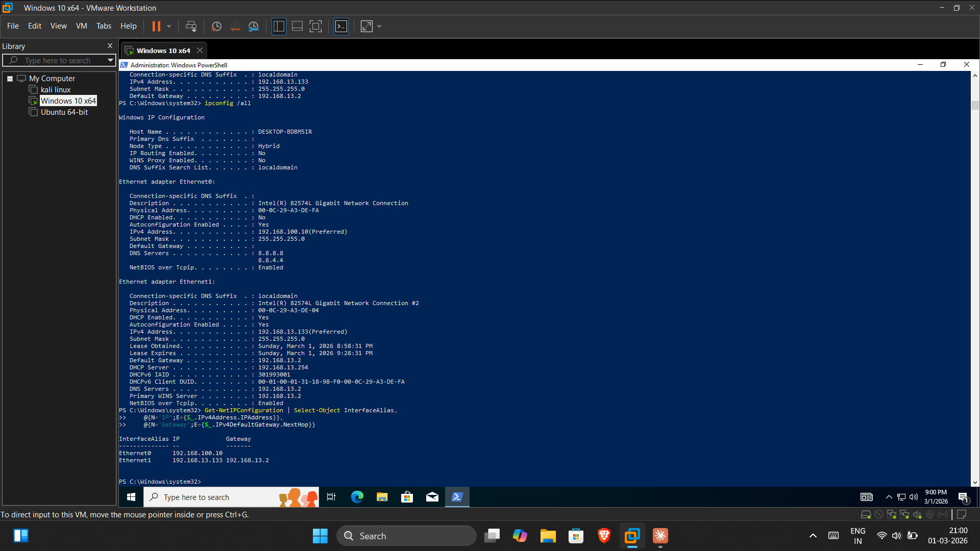Close the Windows 10 x64 tab
The image size is (980, 551).
click(x=200, y=50)
